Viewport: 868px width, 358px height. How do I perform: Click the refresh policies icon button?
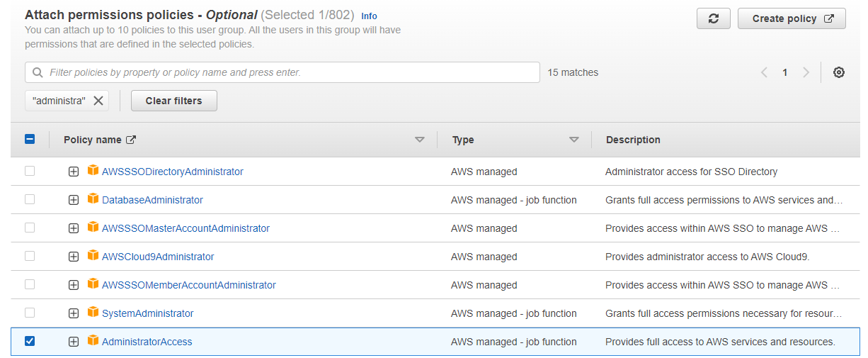tap(714, 19)
